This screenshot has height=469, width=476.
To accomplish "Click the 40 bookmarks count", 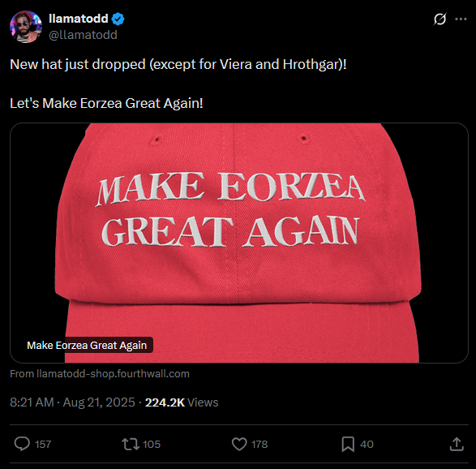I will click(x=367, y=444).
